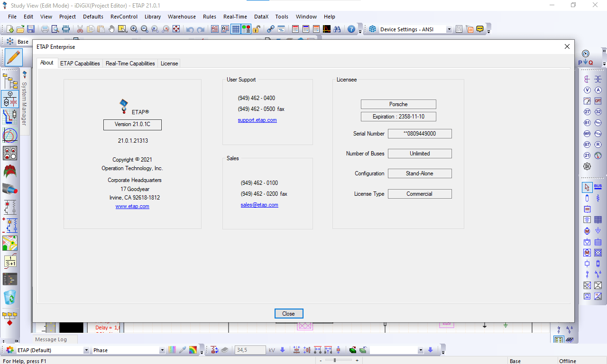
Task: Click the recycle bin Dumpster icon
Action: pos(10,297)
